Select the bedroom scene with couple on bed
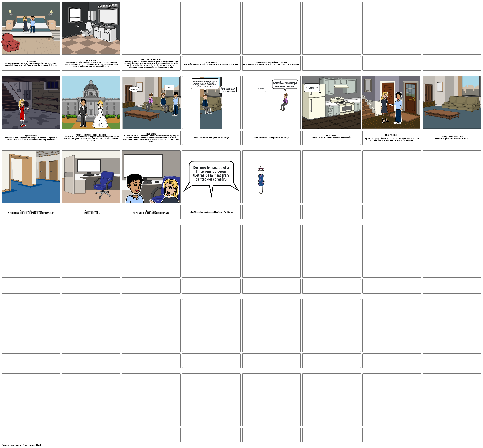Image resolution: width=483 pixels, height=448 pixels. [x=31, y=28]
